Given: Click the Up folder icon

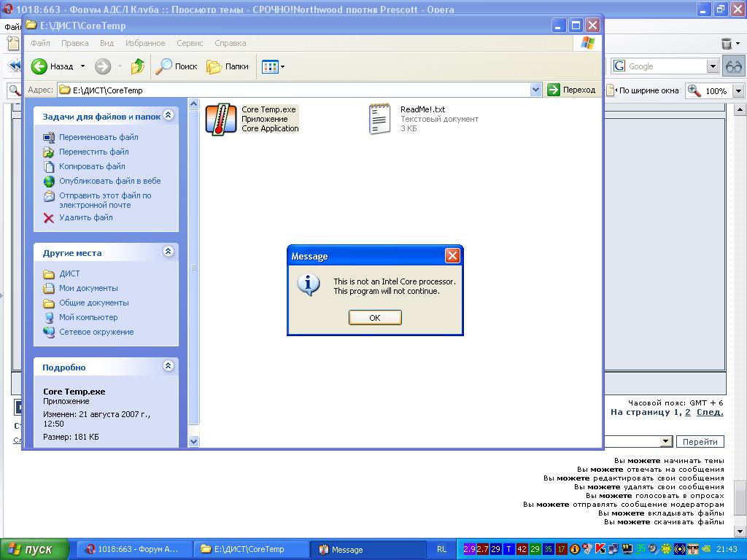Looking at the screenshot, I should [x=137, y=66].
